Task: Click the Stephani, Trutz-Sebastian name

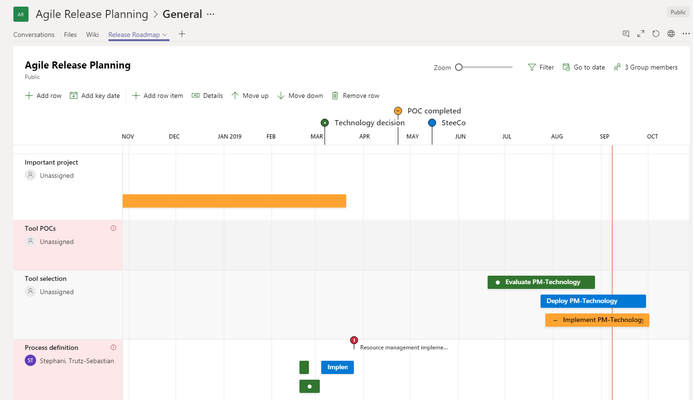Action: (x=77, y=361)
